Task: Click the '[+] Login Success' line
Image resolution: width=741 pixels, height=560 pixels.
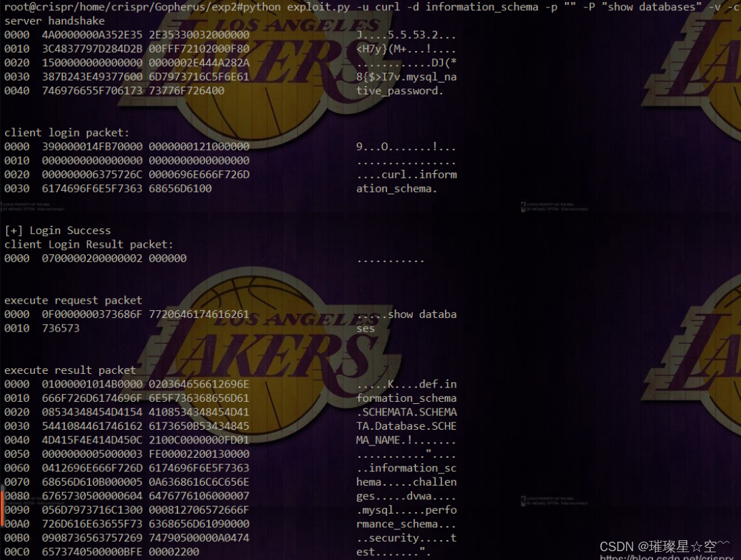Action: (x=57, y=231)
